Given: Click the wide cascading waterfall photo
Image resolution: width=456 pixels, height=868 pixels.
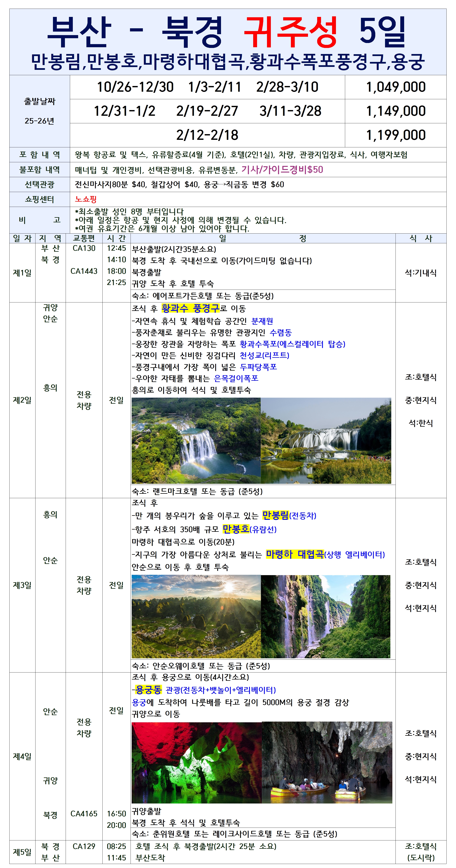Looking at the screenshot, I should 326,440.
